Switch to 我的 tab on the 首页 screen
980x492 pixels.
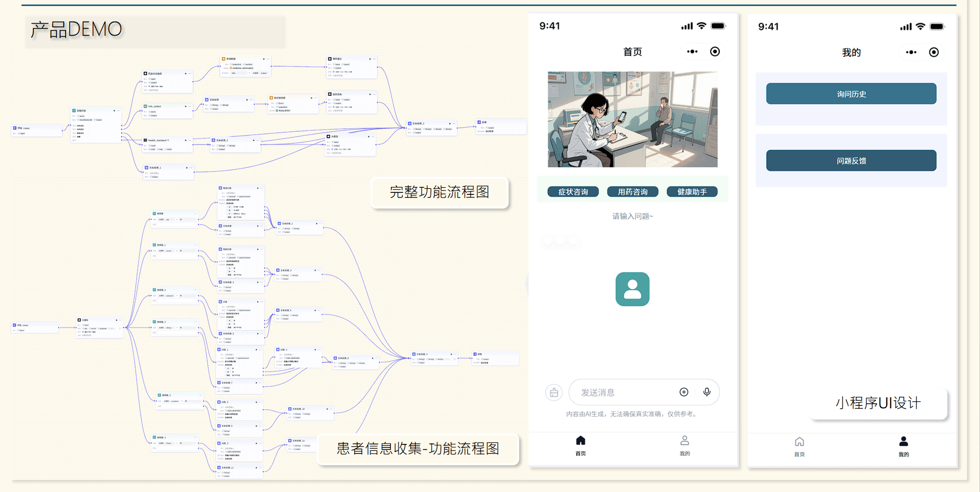tap(684, 445)
